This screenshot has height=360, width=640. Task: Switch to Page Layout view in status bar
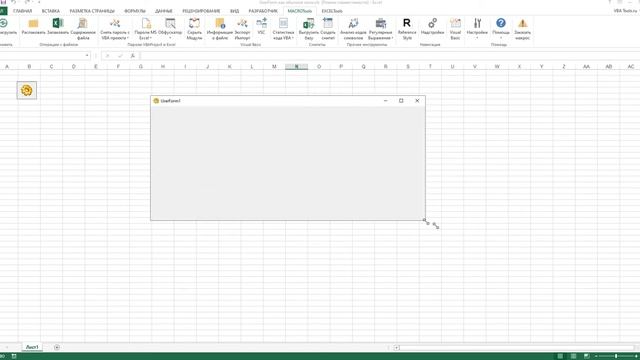pyautogui.click(x=573, y=356)
